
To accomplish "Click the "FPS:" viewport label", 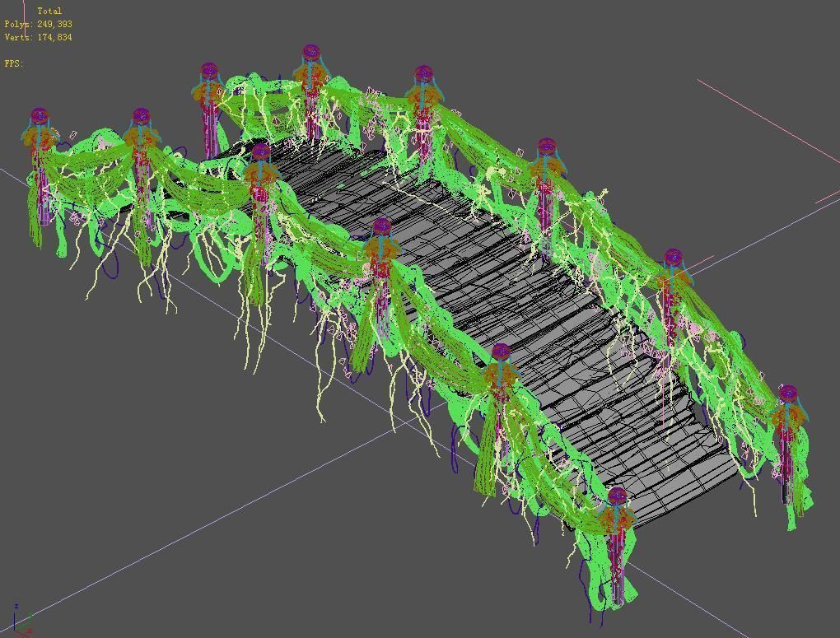I will coord(14,63).
